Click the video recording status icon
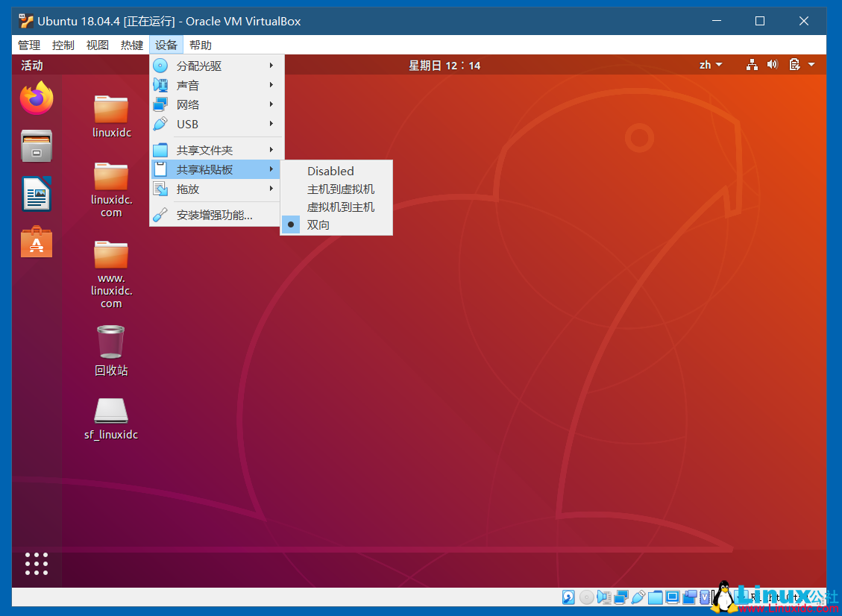Image resolution: width=842 pixels, height=616 pixels. tap(690, 597)
